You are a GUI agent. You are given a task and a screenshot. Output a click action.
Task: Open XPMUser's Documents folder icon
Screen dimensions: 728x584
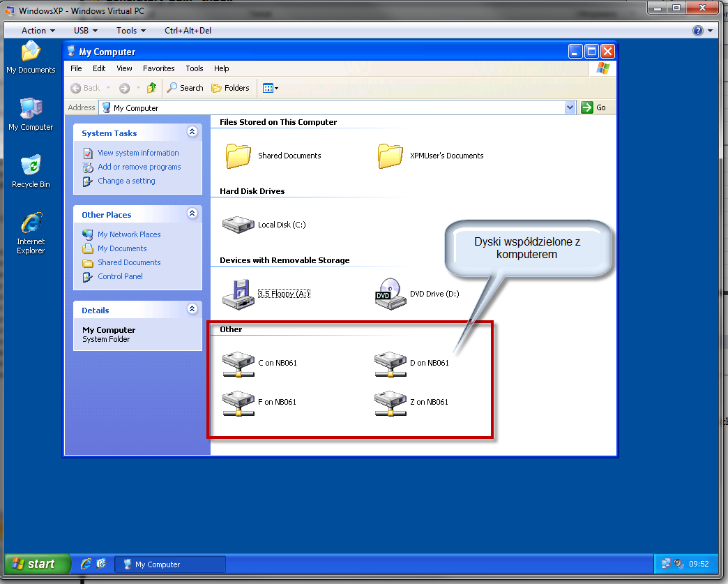pos(390,156)
